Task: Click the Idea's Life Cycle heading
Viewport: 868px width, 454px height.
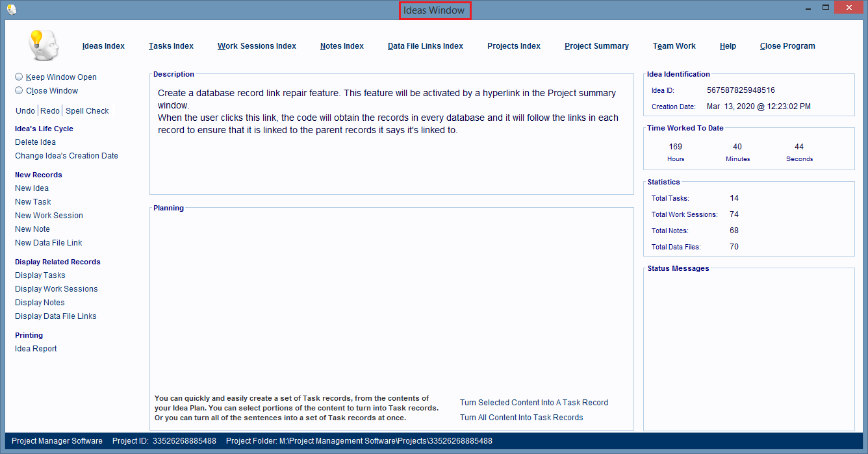Action: (44, 129)
